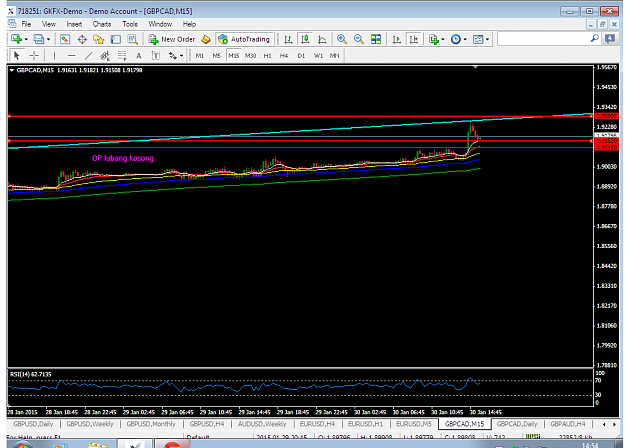Open the New Chart tool
Viewport: 625px width, 448px height.
pyautogui.click(x=16, y=39)
